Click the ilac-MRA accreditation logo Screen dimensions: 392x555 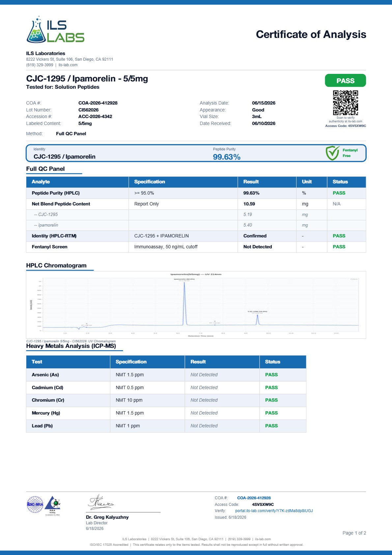coord(35,505)
